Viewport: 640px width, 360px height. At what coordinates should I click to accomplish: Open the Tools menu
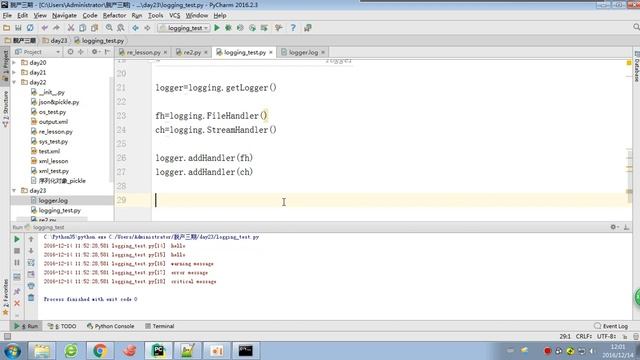click(155, 16)
